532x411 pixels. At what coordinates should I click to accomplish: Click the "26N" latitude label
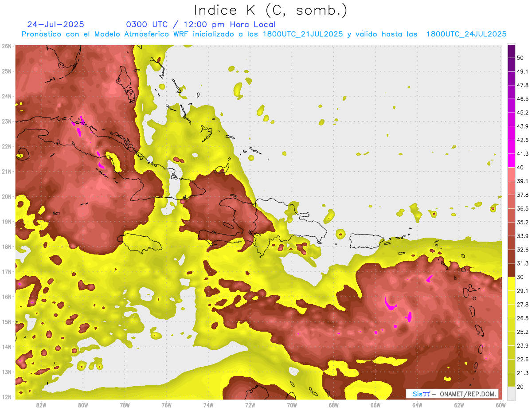pos(7,46)
